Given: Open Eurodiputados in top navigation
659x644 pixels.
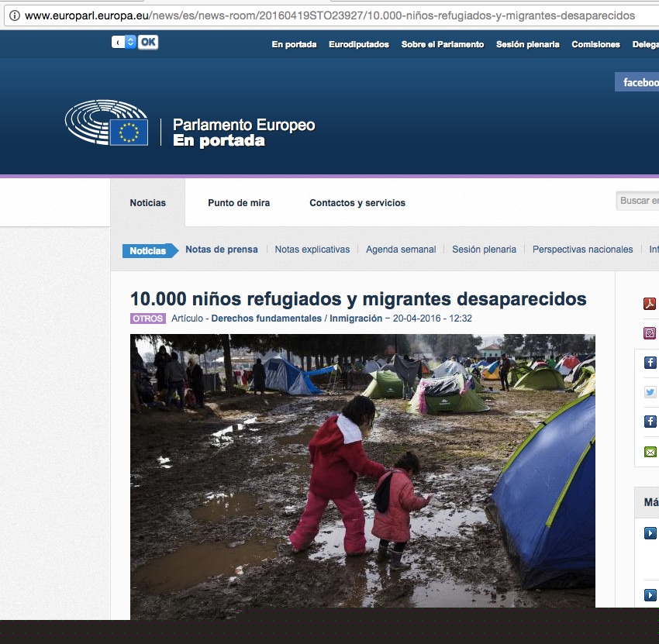Looking at the screenshot, I should 359,44.
